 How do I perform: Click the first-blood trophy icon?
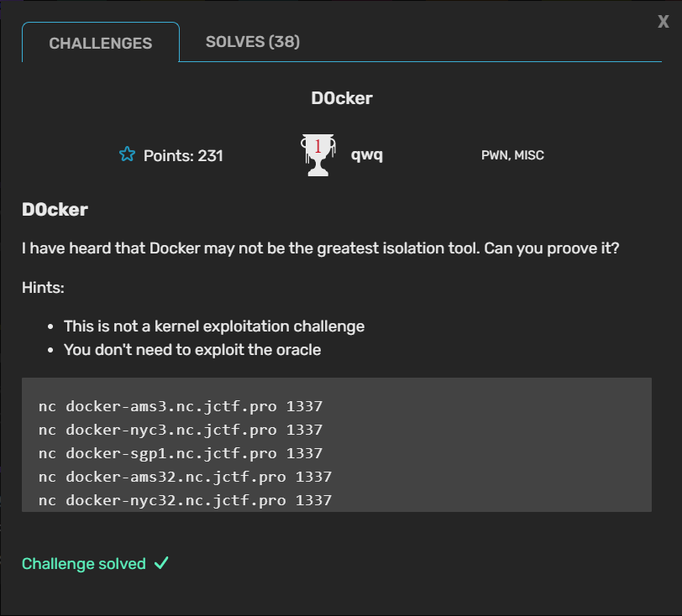(x=317, y=154)
